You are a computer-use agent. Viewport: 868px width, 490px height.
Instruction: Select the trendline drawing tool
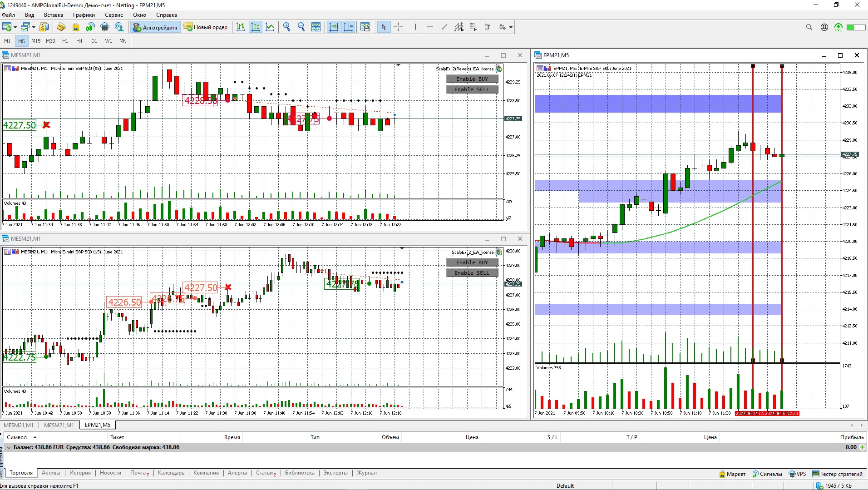pyautogui.click(x=444, y=27)
